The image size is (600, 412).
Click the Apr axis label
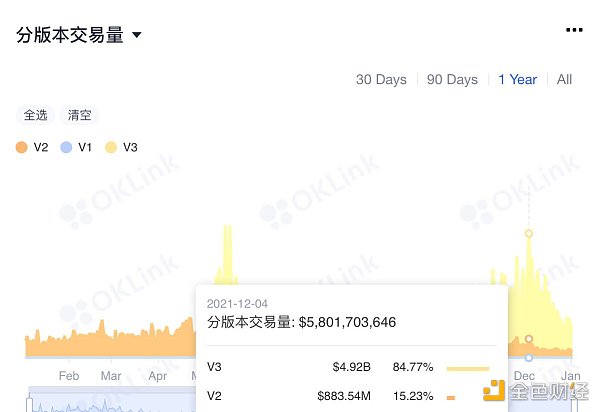click(158, 376)
